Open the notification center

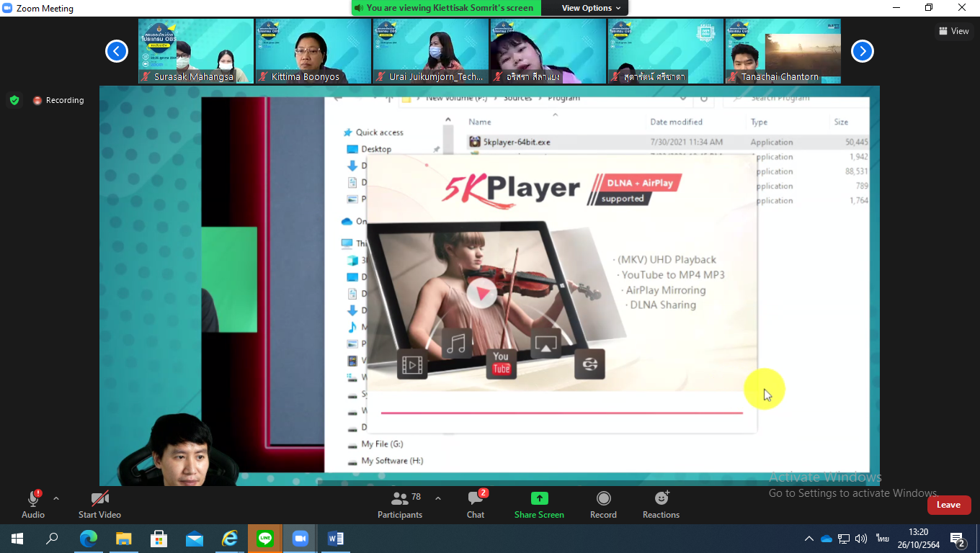pos(958,539)
